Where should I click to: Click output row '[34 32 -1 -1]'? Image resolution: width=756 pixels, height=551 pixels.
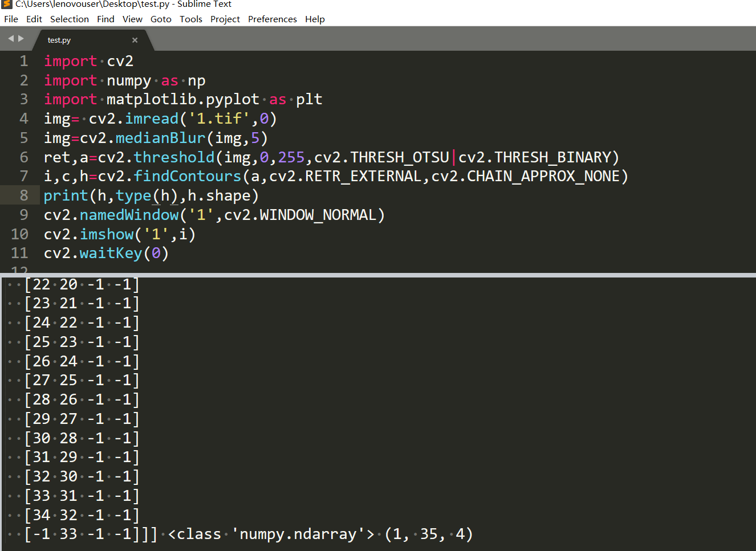click(x=82, y=515)
